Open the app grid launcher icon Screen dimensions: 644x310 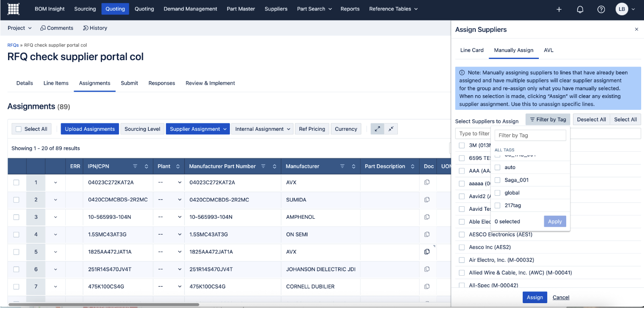(x=13, y=9)
